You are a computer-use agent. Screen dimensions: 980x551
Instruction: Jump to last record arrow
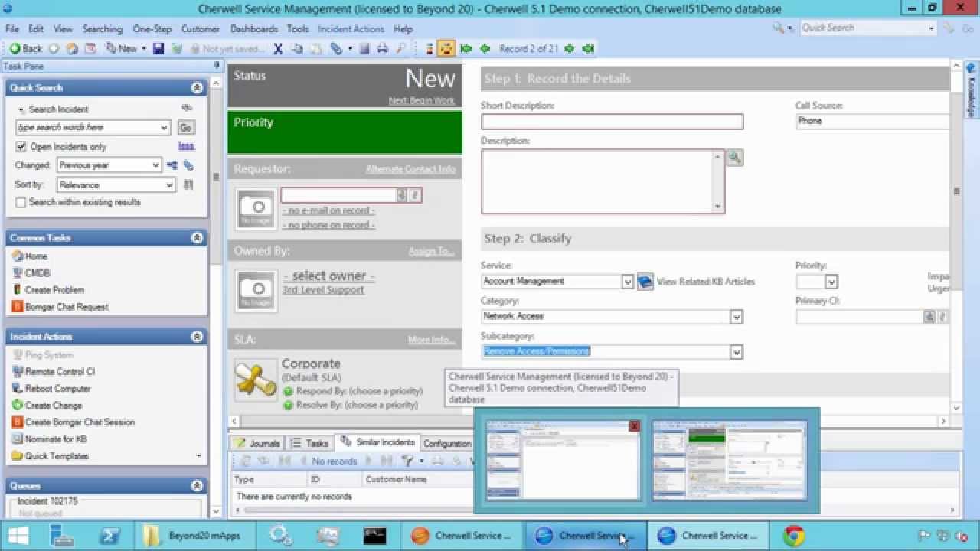click(588, 48)
